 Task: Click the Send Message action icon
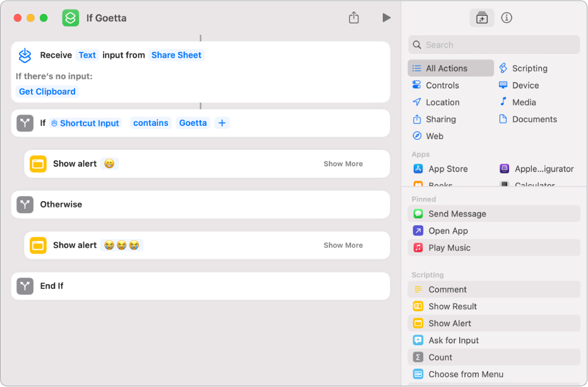pyautogui.click(x=418, y=214)
